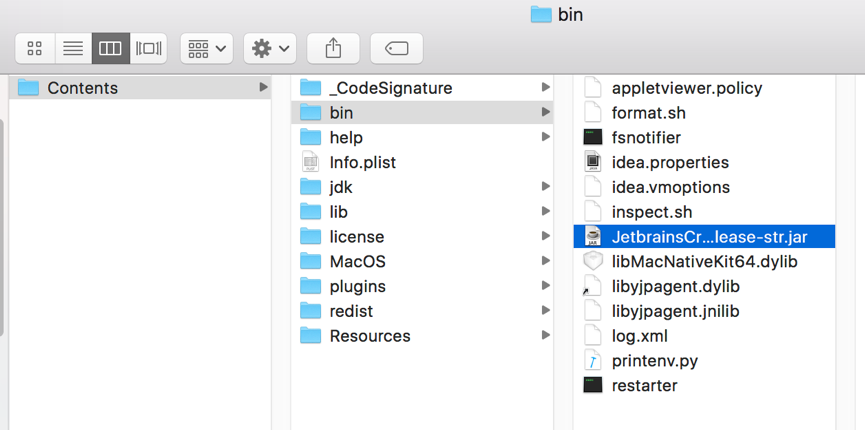
Task: Select the file name idea.vmoptions
Action: pyautogui.click(x=671, y=188)
